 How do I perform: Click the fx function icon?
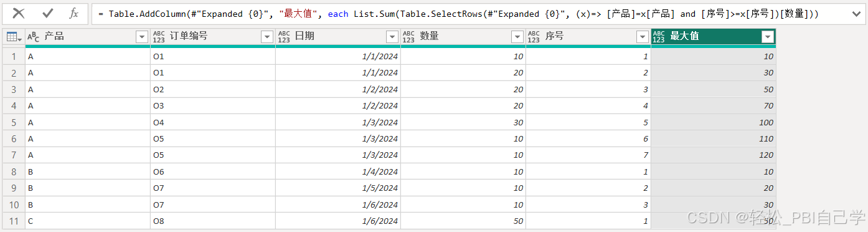(x=73, y=13)
